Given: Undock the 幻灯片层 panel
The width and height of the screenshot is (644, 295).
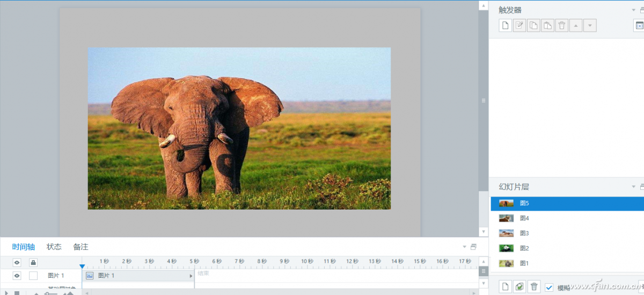Looking at the screenshot, I should 641,186.
